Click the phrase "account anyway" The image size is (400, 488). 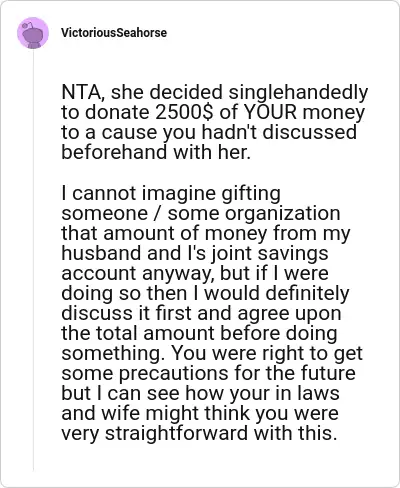click(x=138, y=274)
